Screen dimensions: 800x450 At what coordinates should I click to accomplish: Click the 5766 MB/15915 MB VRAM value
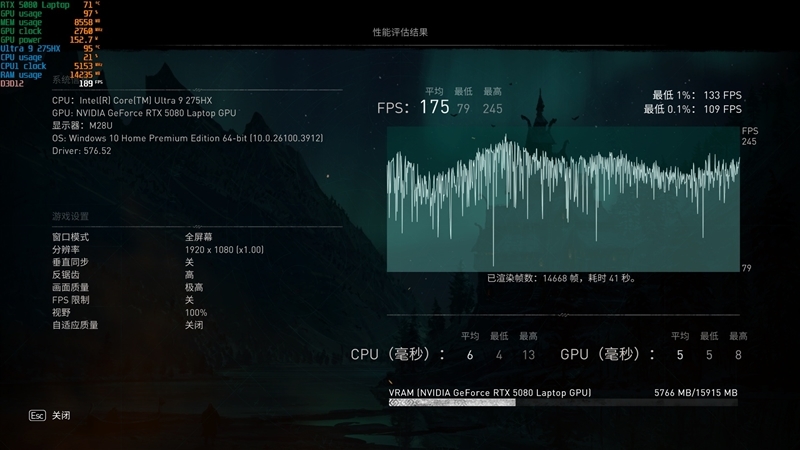tap(696, 393)
